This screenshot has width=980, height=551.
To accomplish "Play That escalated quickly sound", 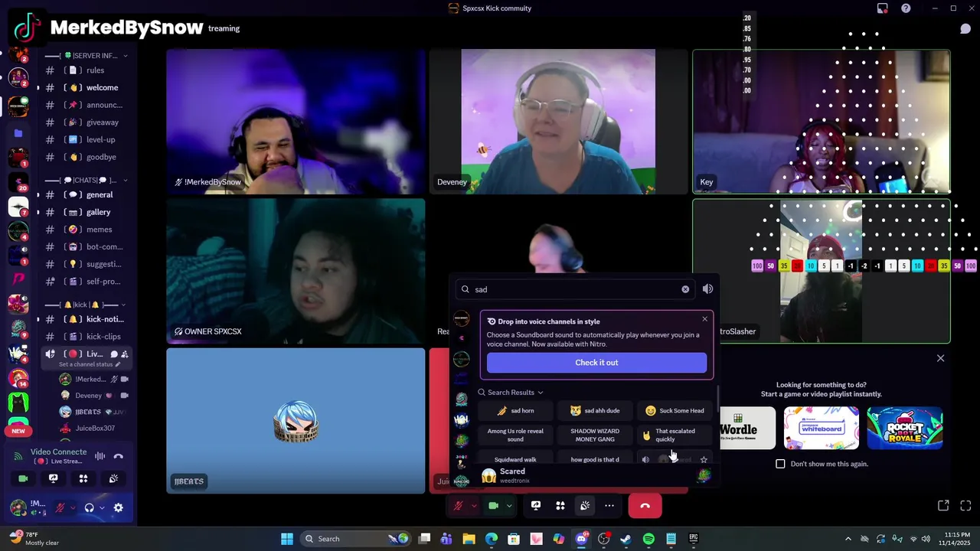I will click(675, 435).
